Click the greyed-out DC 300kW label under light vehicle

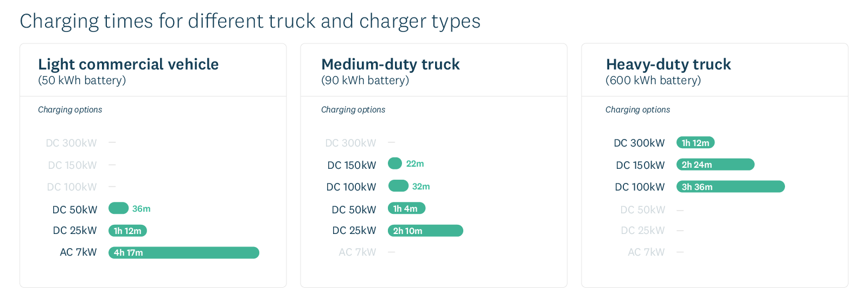(x=71, y=143)
